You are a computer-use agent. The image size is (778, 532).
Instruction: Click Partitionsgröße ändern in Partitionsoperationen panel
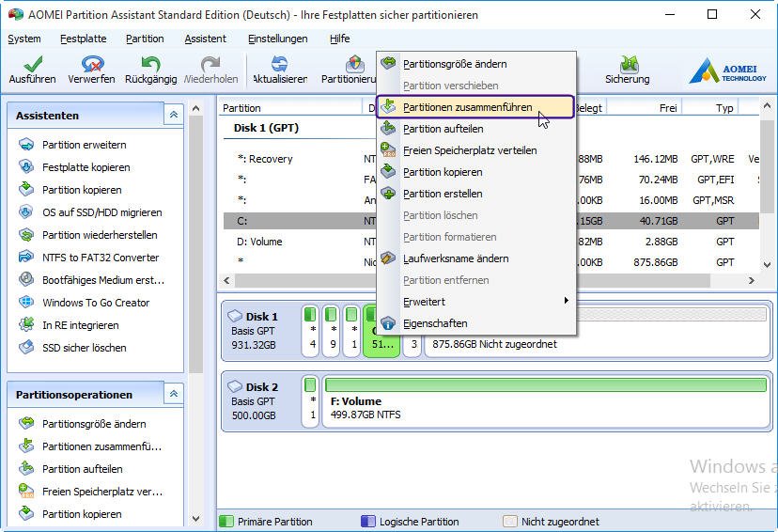tap(94, 424)
